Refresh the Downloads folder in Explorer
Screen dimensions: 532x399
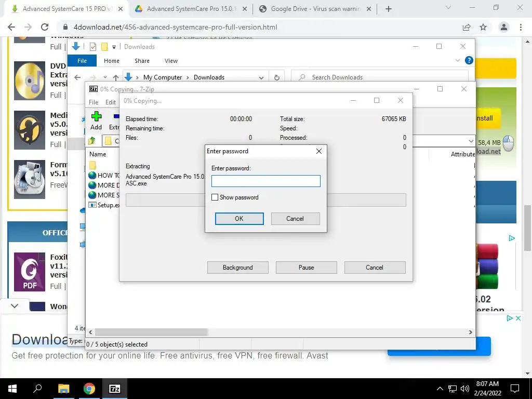(277, 77)
